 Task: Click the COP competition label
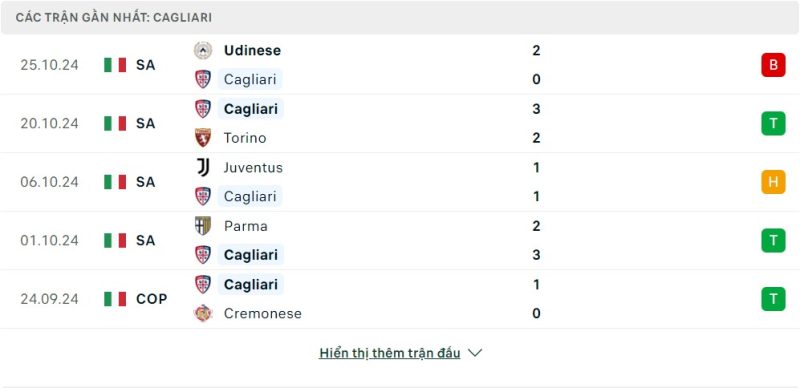click(152, 299)
